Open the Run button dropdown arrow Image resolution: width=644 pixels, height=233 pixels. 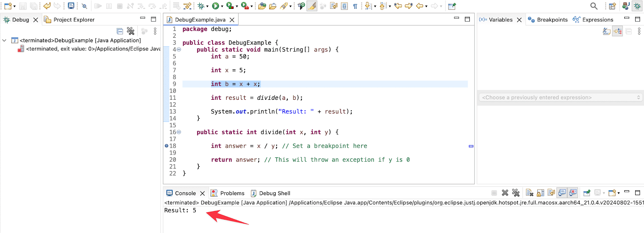point(222,6)
